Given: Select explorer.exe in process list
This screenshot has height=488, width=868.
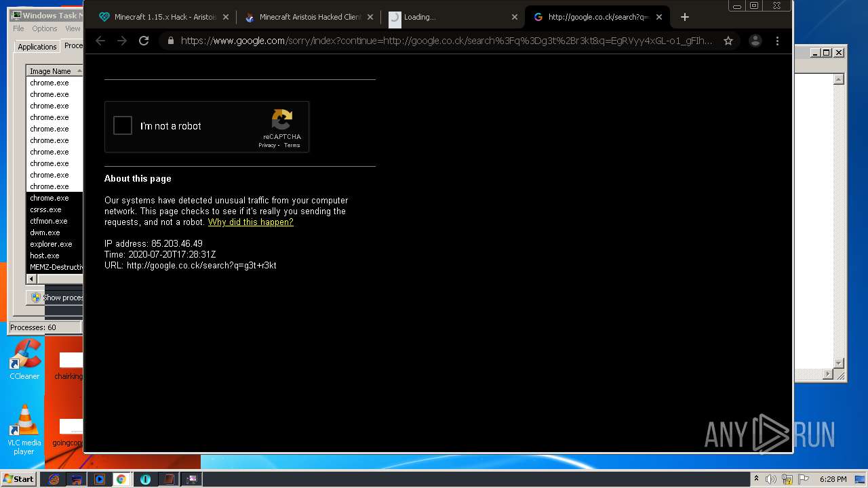Looking at the screenshot, I should pyautogui.click(x=54, y=244).
